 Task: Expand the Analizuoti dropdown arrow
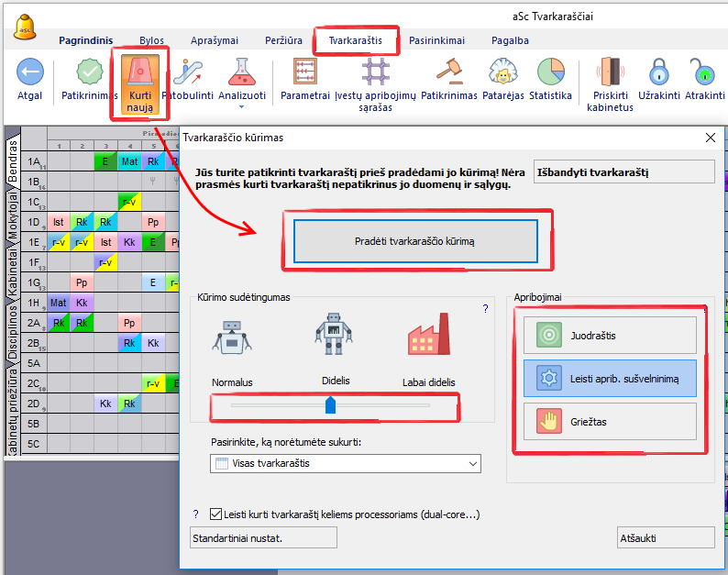point(242,107)
